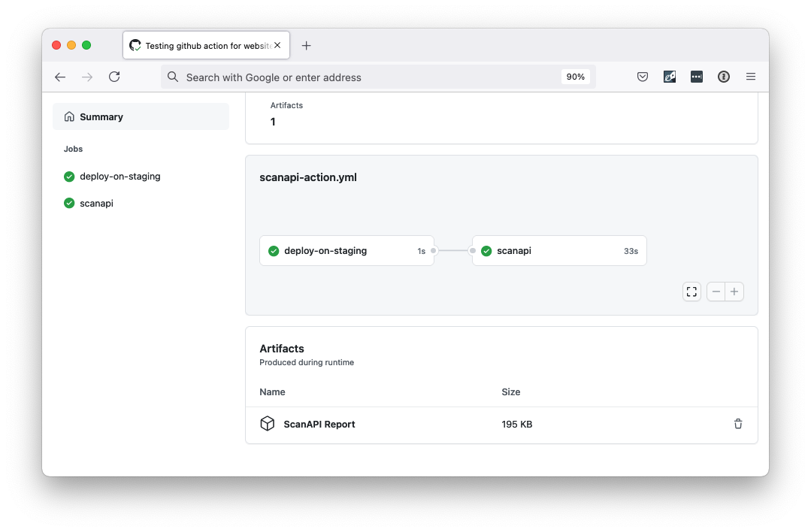Viewport: 811px width, 532px height.
Task: Switch to the Testing github action tab
Action: click(x=203, y=45)
